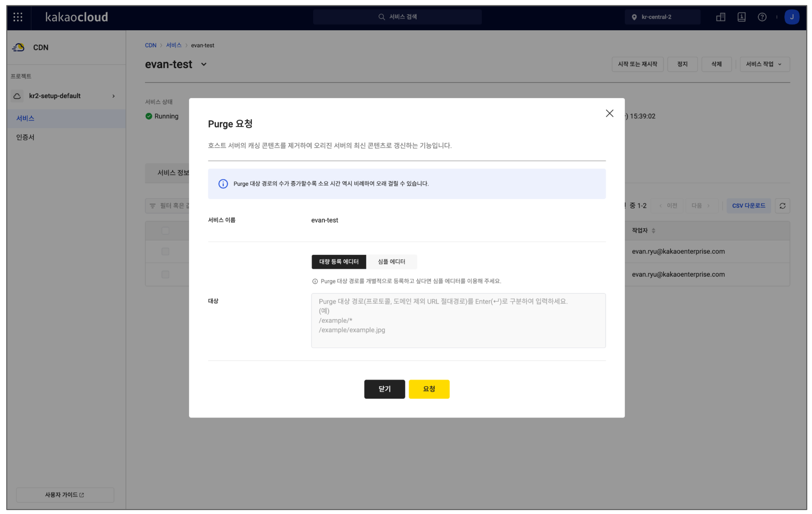Image resolution: width=812 pixels, height=514 pixels.
Task: Toggle the header select-all checkbox
Action: [165, 231]
